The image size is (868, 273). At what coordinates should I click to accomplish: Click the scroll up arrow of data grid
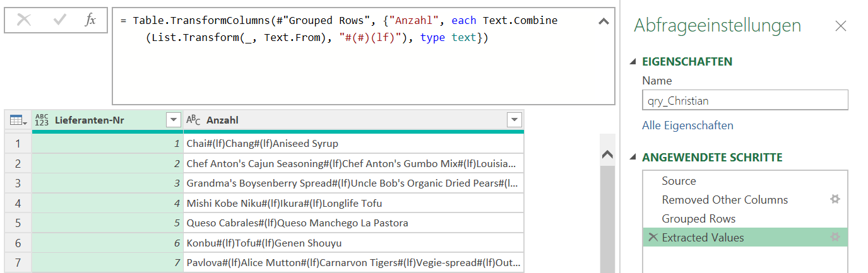pyautogui.click(x=607, y=154)
